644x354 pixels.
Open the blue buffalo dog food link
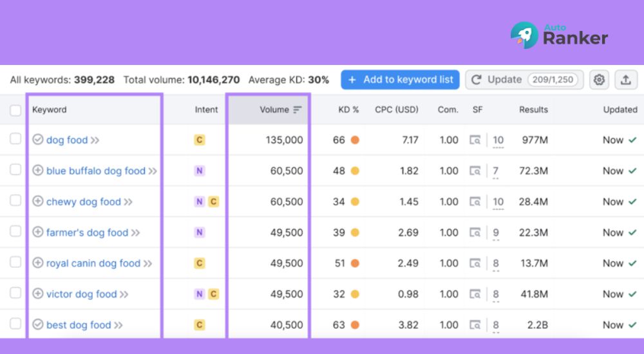(96, 171)
